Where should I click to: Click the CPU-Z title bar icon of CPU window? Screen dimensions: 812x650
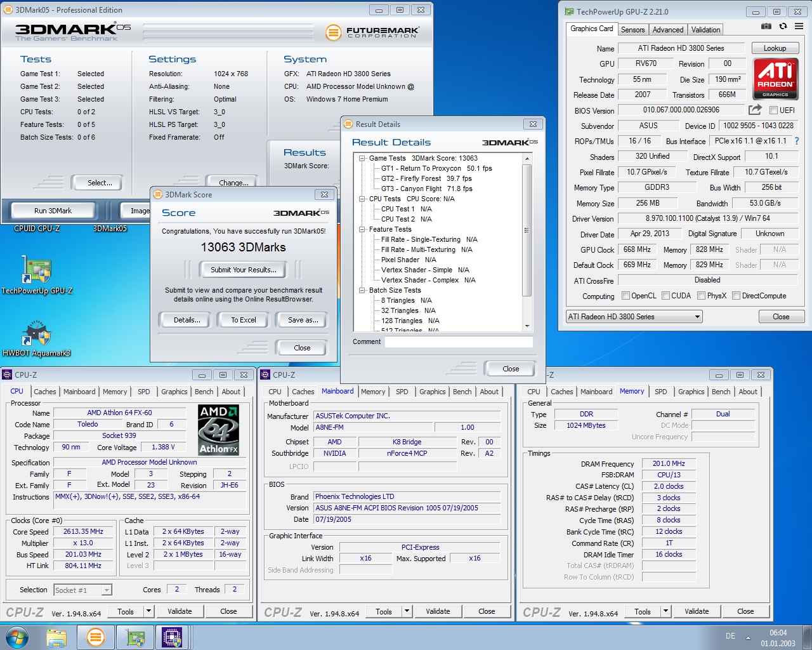point(8,375)
